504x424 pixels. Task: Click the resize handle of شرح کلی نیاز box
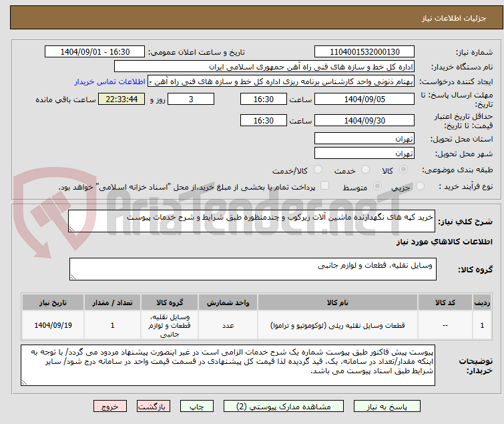pos(71,229)
